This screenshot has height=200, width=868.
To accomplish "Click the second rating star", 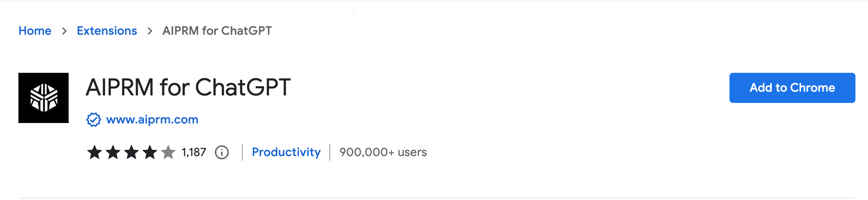I will (113, 152).
